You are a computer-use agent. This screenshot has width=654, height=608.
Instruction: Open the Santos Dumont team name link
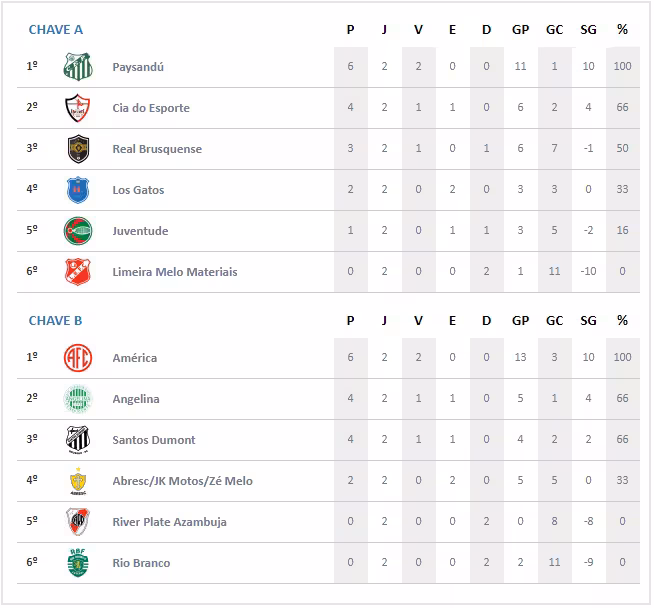click(154, 440)
